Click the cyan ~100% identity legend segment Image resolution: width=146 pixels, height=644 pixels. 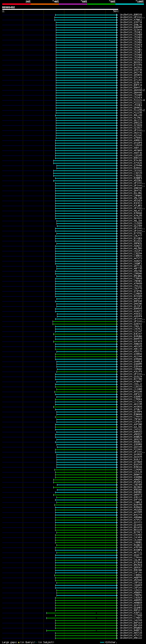[130, 4]
